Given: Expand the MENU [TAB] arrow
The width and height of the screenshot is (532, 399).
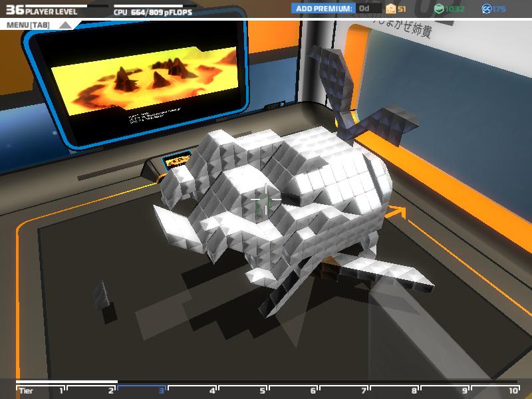Looking at the screenshot, I should point(65,25).
